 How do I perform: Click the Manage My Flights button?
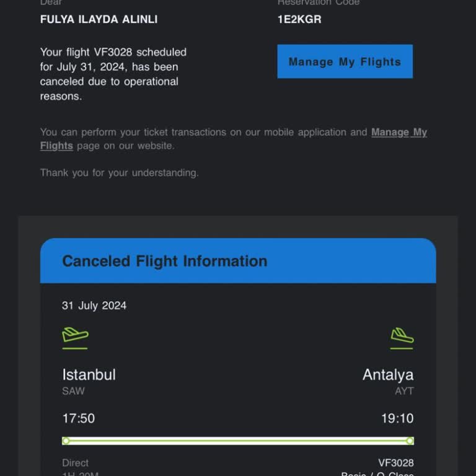345,61
